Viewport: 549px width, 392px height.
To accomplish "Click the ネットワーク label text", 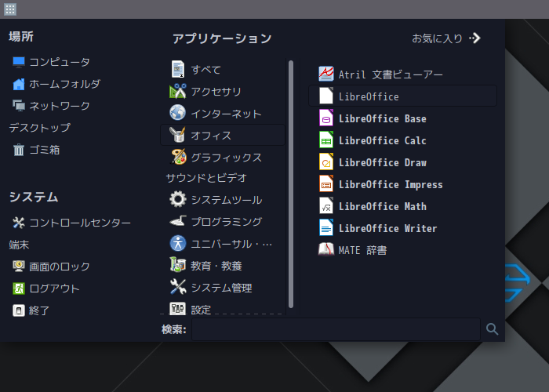I will 60,106.
